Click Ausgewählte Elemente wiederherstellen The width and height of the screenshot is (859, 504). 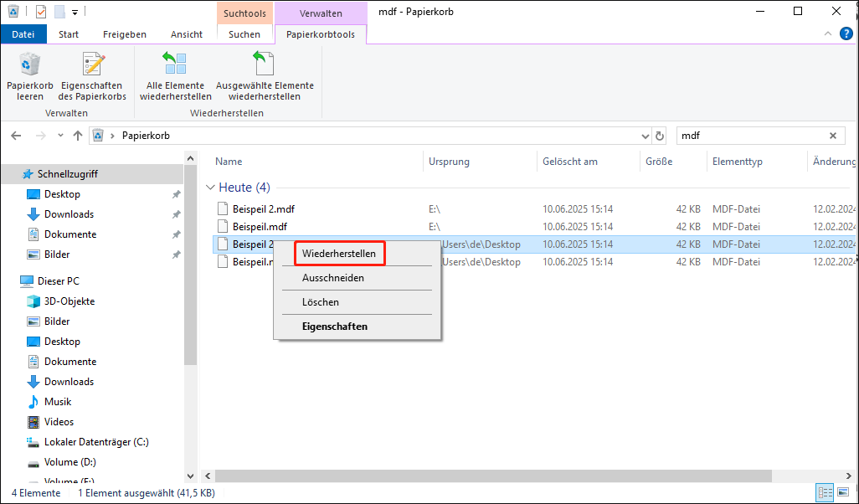(265, 77)
